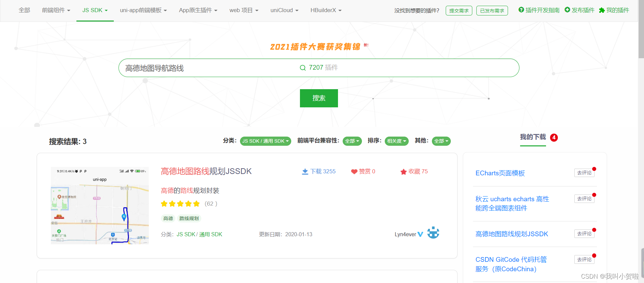
Task: Open 分类 filter JS SDK / 通用 SDK
Action: click(x=265, y=141)
